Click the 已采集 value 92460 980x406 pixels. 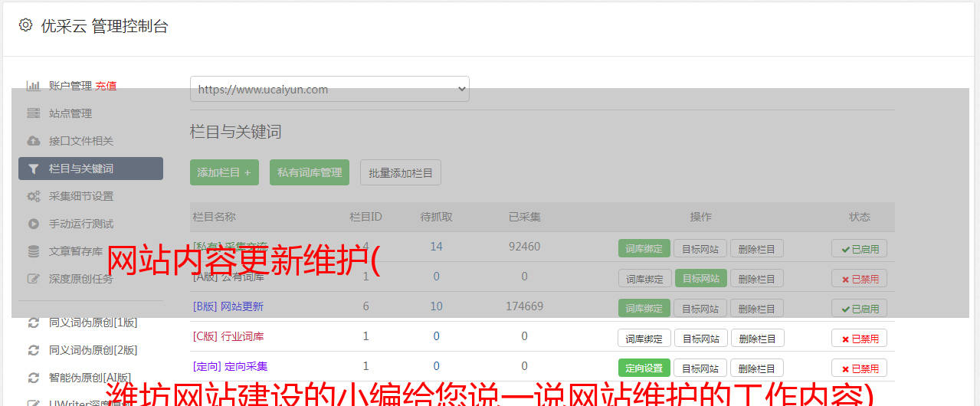pos(525,247)
